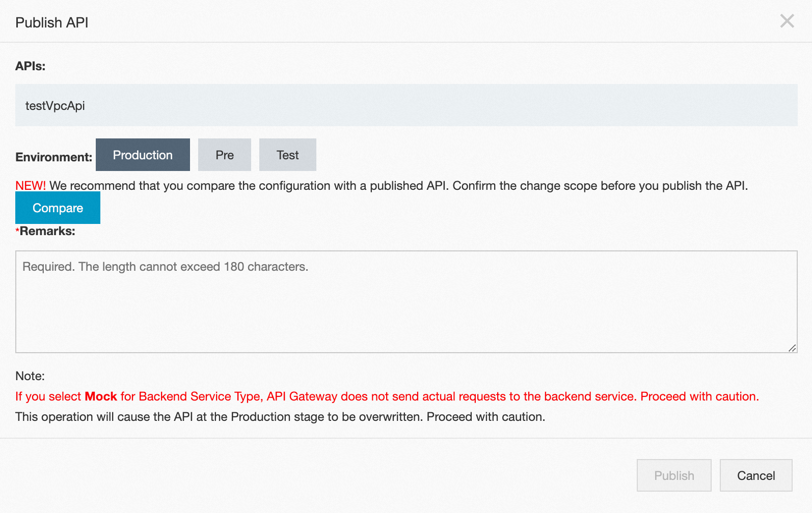The height and width of the screenshot is (513, 812).
Task: Focus the Remarks text area
Action: (x=406, y=301)
